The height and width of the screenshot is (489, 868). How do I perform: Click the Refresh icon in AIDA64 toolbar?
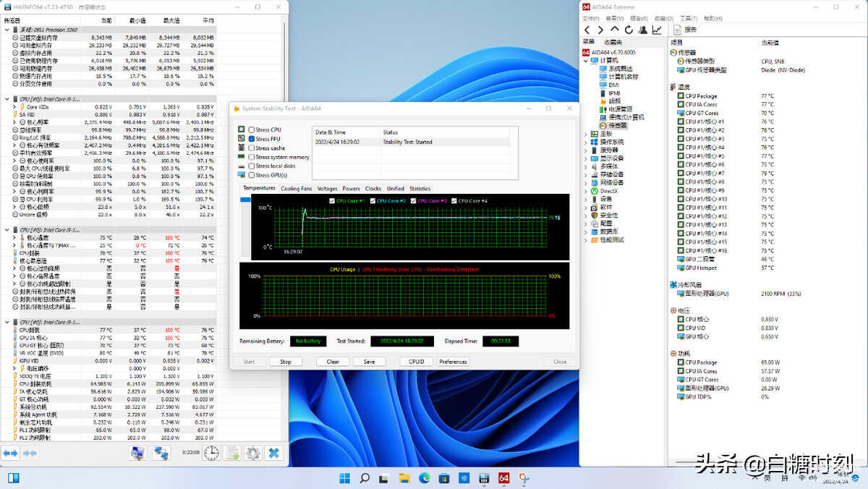click(629, 30)
